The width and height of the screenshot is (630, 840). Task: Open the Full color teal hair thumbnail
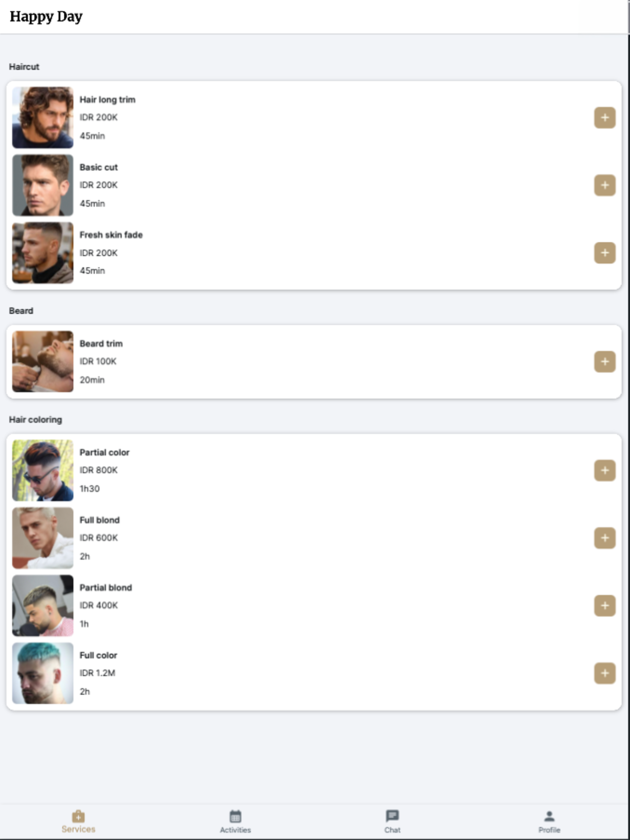[42, 673]
